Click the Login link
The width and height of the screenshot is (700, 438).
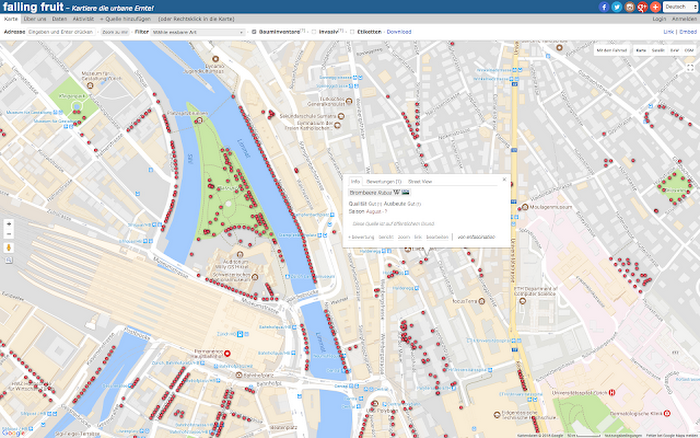coord(659,19)
